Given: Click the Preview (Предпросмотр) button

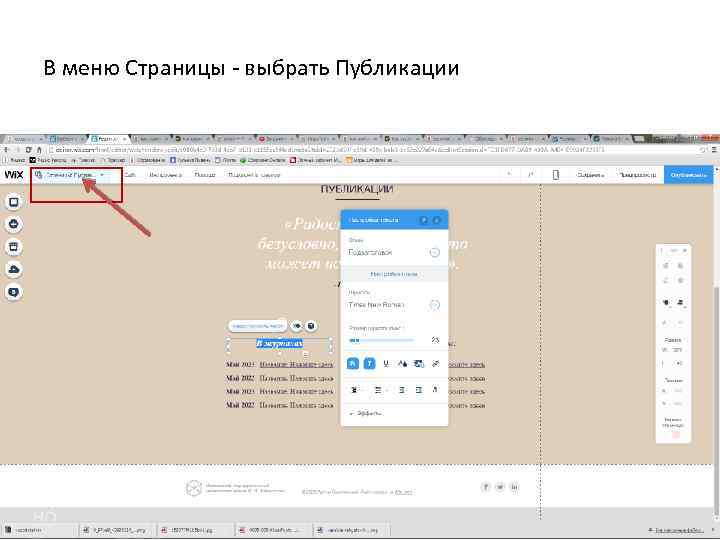Looking at the screenshot, I should pyautogui.click(x=637, y=175).
